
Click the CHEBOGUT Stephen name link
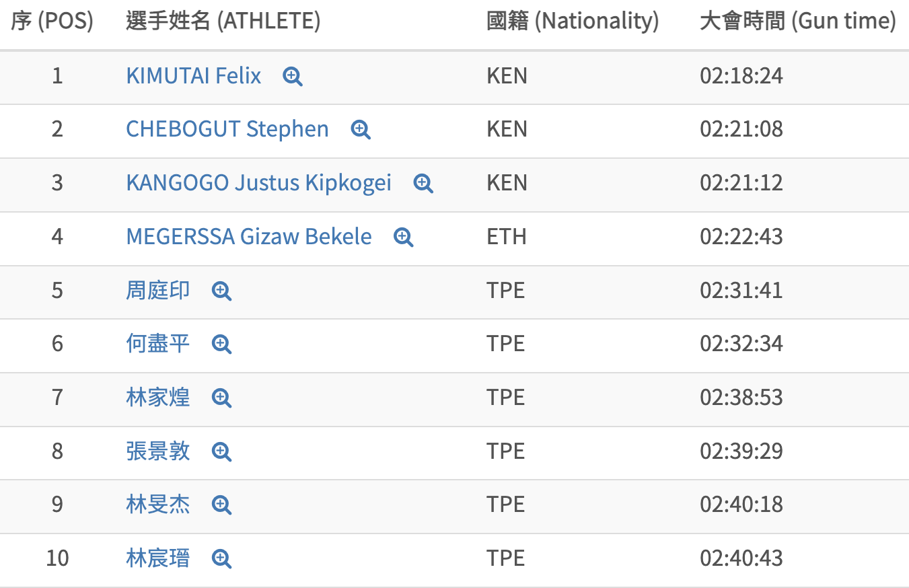(x=227, y=129)
